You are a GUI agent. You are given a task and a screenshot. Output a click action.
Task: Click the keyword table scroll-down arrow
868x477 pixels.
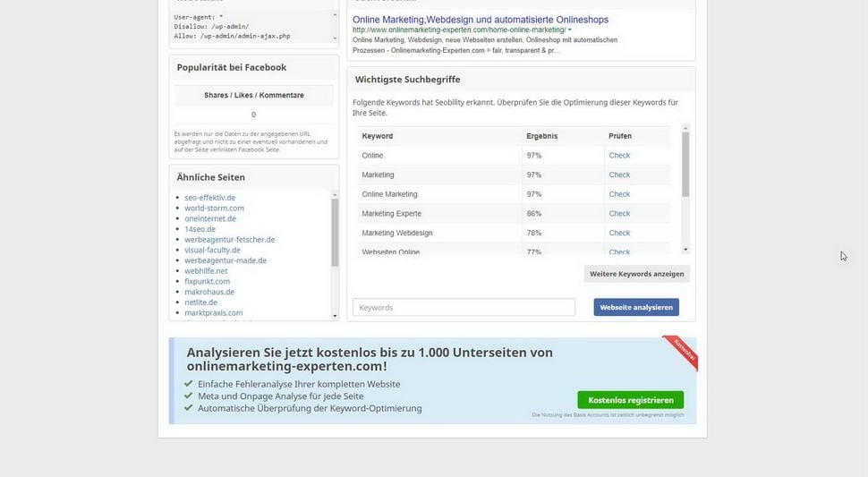pos(685,250)
